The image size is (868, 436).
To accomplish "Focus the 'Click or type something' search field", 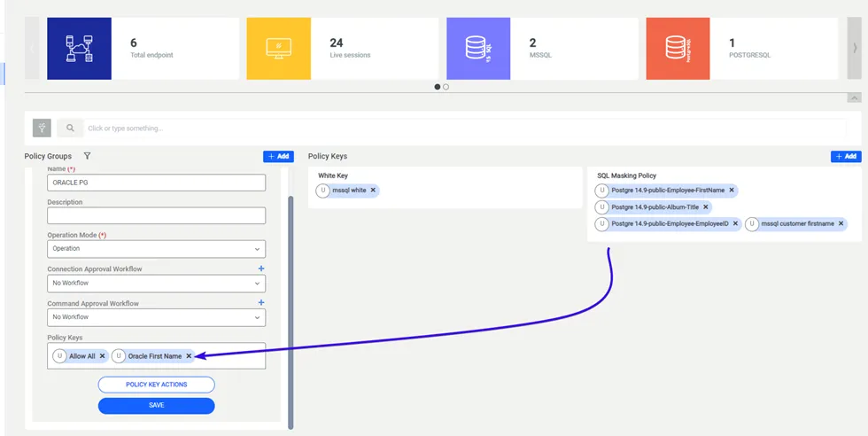I will pyautogui.click(x=465, y=128).
